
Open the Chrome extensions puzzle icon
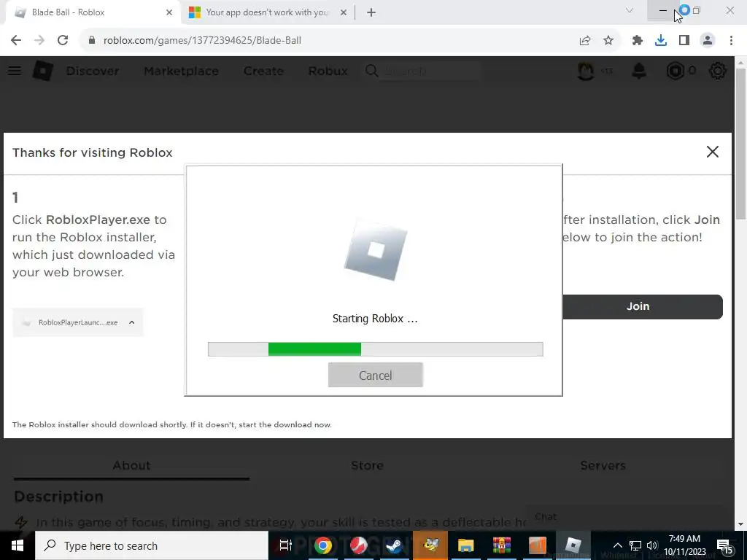[638, 41]
